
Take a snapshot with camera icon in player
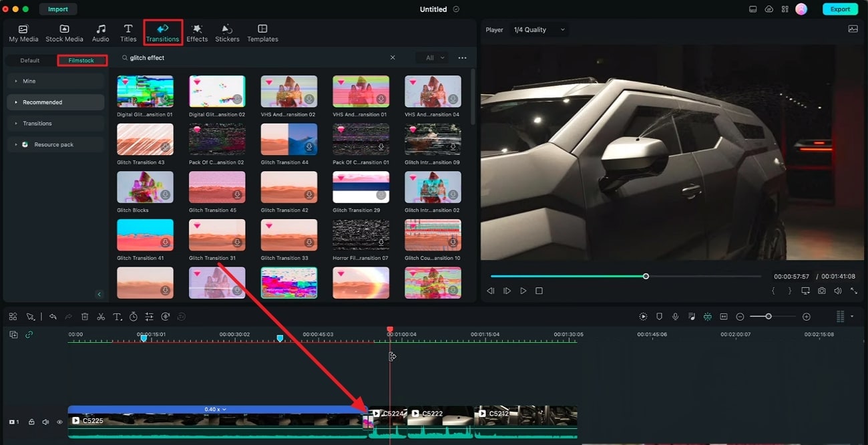821,291
